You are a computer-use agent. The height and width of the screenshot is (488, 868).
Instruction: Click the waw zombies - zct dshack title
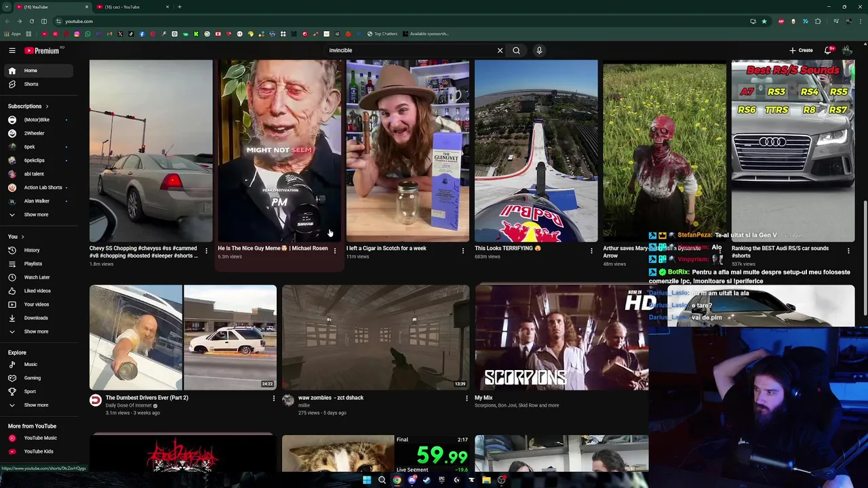pyautogui.click(x=331, y=398)
